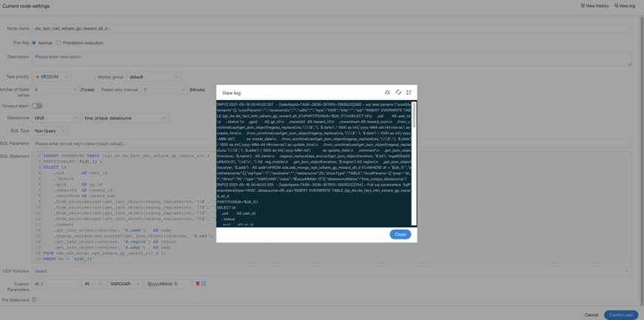Click the Description text area
Viewport: 644px width, 320px height.
(332, 59)
